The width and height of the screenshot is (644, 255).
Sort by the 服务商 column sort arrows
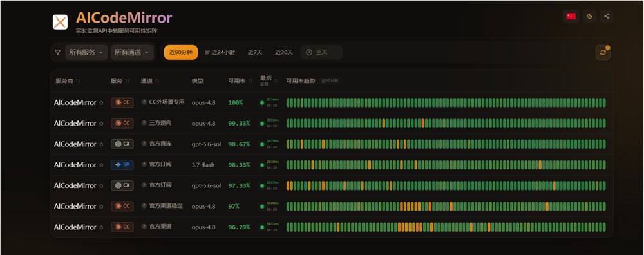tap(78, 81)
